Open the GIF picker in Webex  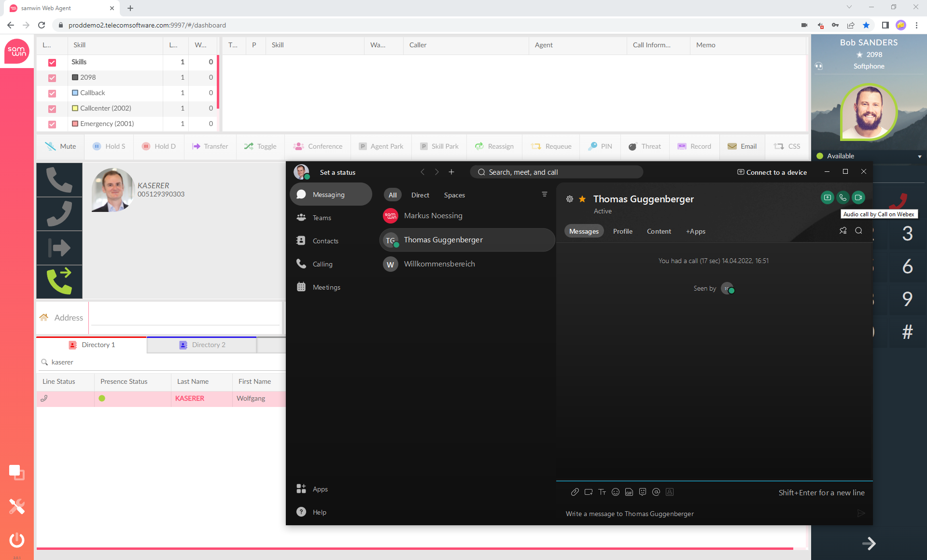click(x=629, y=492)
